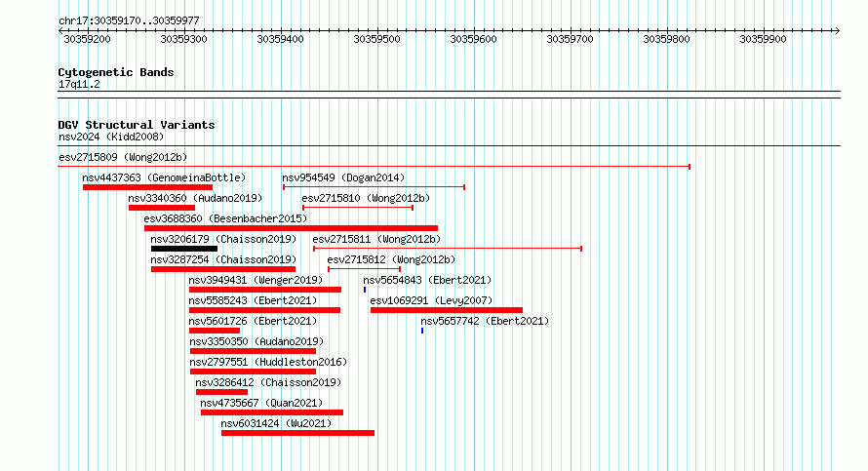The width and height of the screenshot is (868, 471).
Task: Click ruler position 30359400
Action: click(280, 39)
